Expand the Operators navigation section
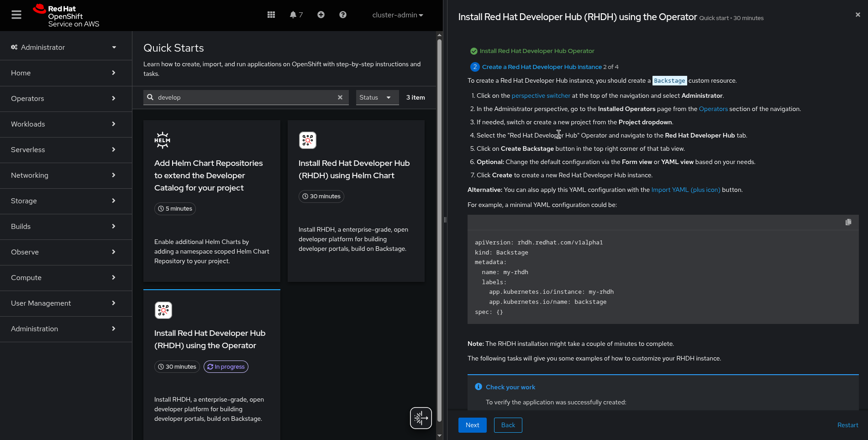The width and height of the screenshot is (868, 440). pos(64,99)
